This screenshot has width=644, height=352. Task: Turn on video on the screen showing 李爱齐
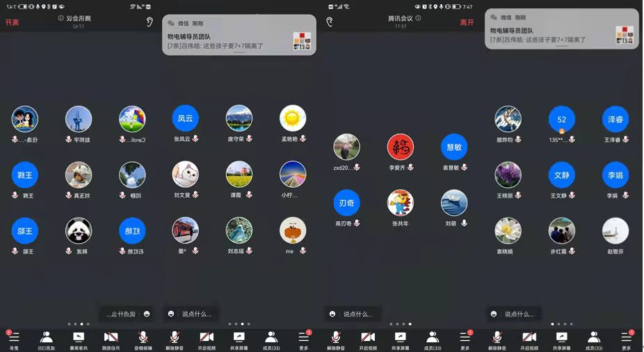point(368,339)
